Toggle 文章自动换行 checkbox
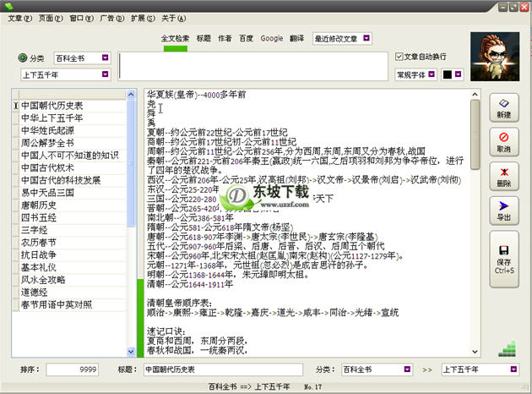Image resolution: width=532 pixels, height=394 pixels. [399, 57]
